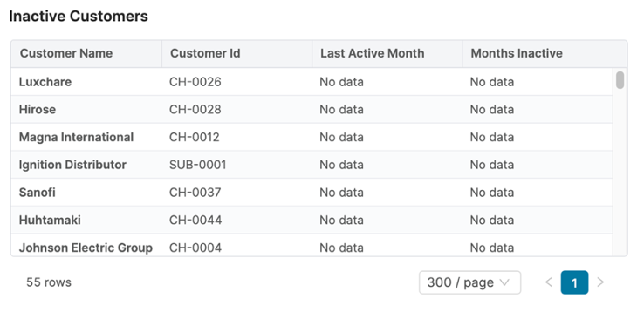Select page 1 in pagination

pyautogui.click(x=574, y=282)
